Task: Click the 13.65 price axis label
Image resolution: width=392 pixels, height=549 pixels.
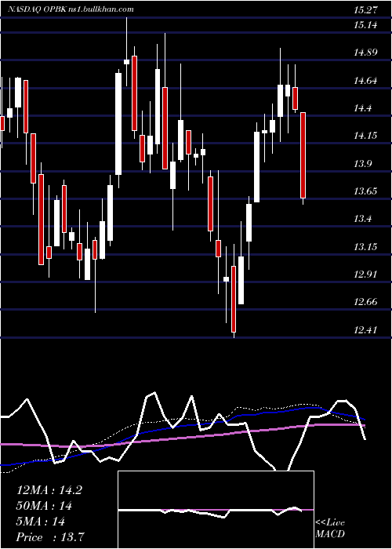Action: click(x=365, y=191)
